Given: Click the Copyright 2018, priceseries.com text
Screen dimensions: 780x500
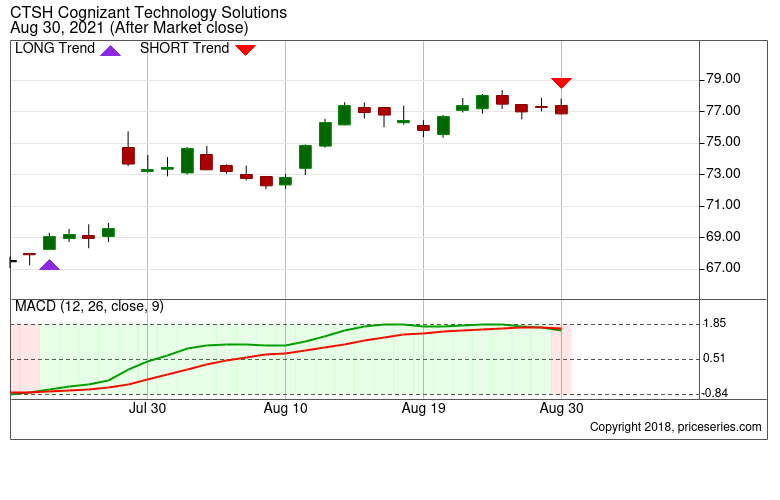Looking at the screenshot, I should [x=676, y=427].
